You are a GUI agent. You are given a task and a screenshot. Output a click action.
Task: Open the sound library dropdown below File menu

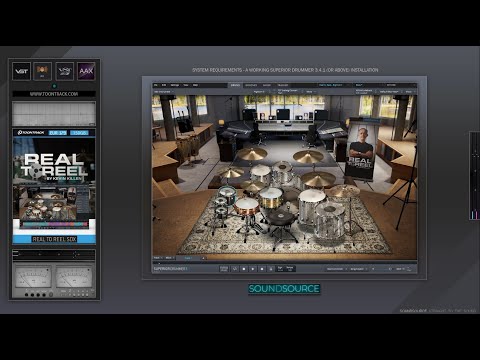click(x=164, y=91)
